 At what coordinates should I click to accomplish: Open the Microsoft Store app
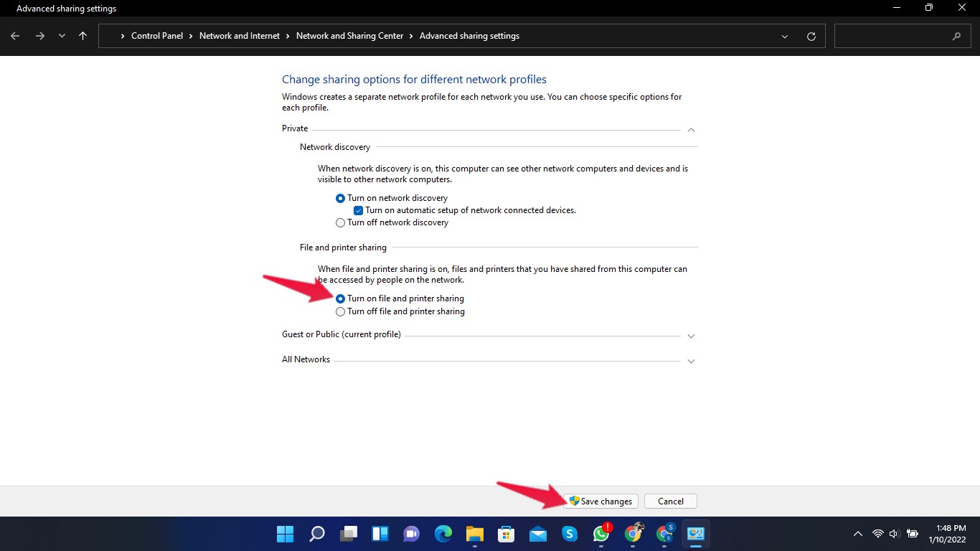pos(506,534)
